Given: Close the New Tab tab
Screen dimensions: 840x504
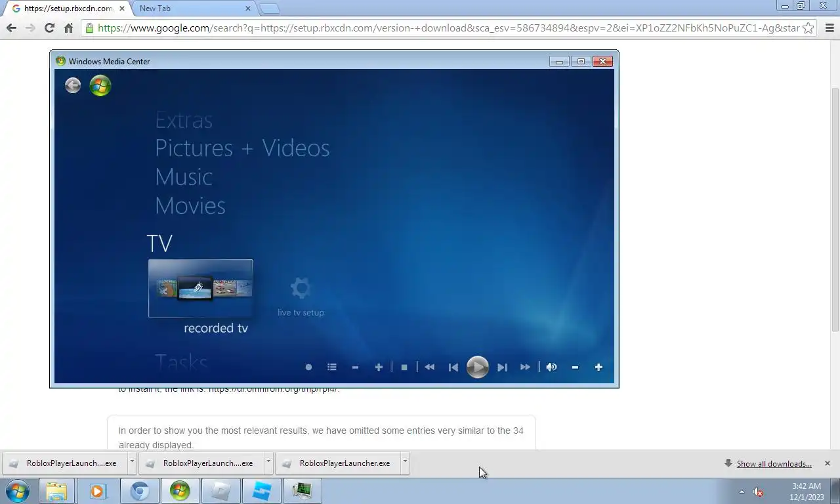Looking at the screenshot, I should pyautogui.click(x=248, y=9).
